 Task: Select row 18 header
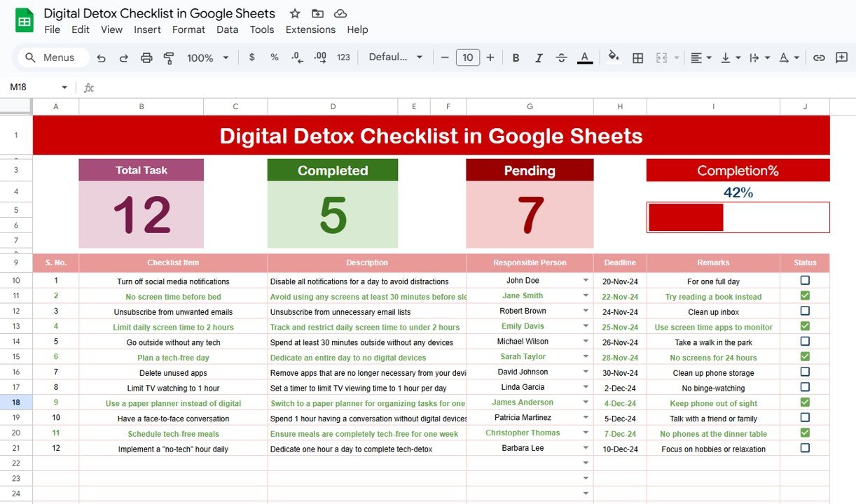click(16, 402)
